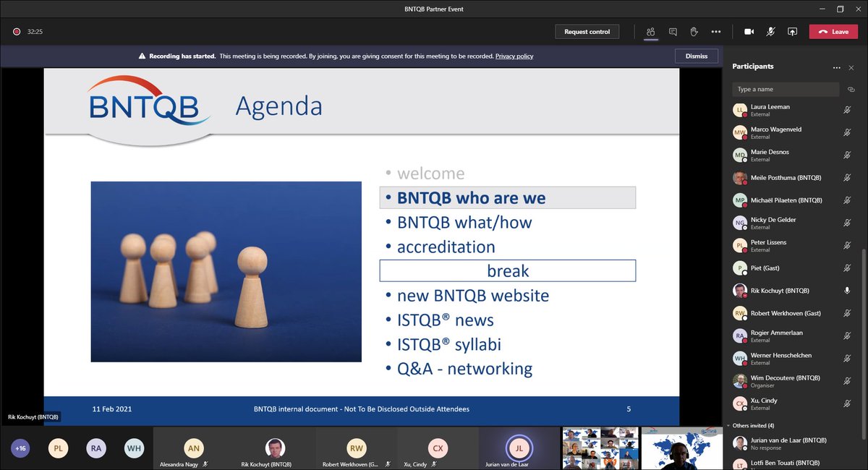Click 'BNTQB who are we' agenda item
Screen dimensions: 868x470
click(508, 198)
